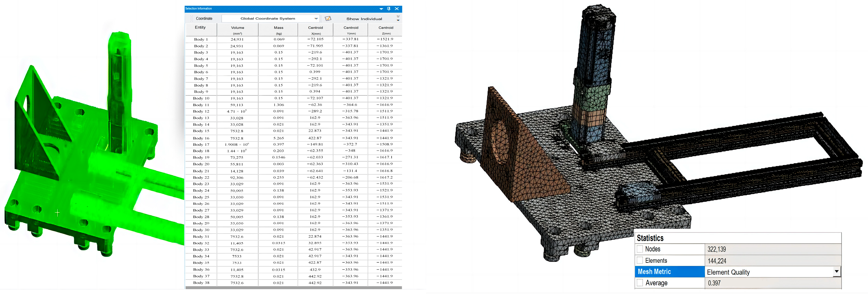Viewport: 868px width, 299px height.
Task: Close the Selection Information panel
Action: 397,9
